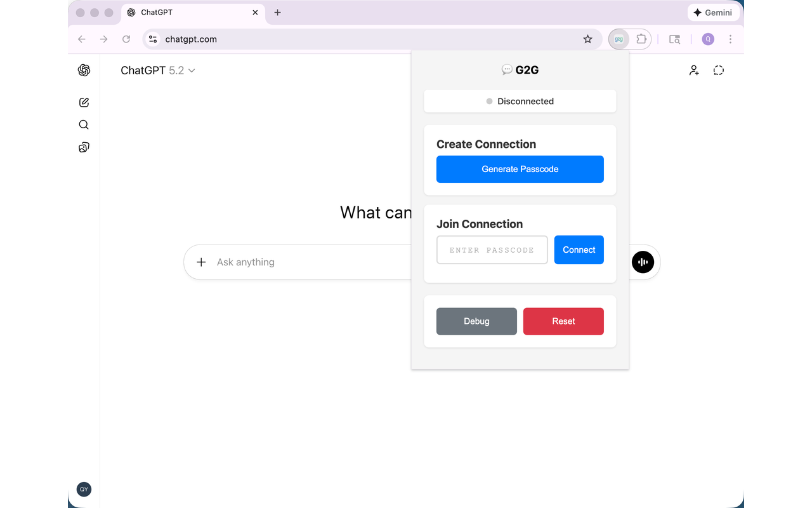Image resolution: width=812 pixels, height=508 pixels.
Task: Toggle the bookmark star for chatgpt.com
Action: pyautogui.click(x=587, y=39)
